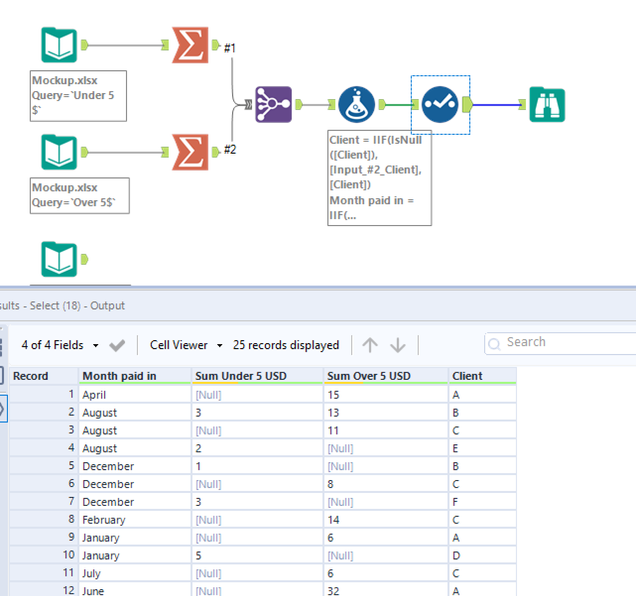Click the Search field in results panel

click(x=560, y=343)
